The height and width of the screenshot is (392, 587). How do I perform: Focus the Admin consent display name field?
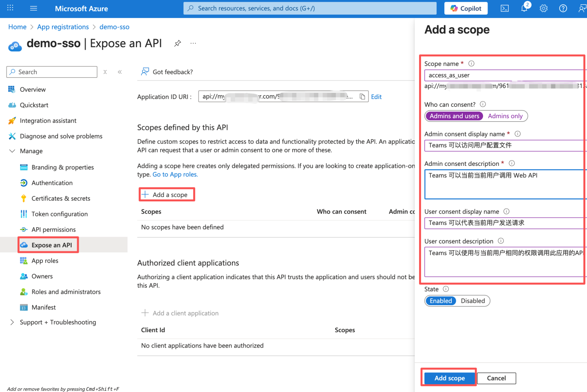505,145
